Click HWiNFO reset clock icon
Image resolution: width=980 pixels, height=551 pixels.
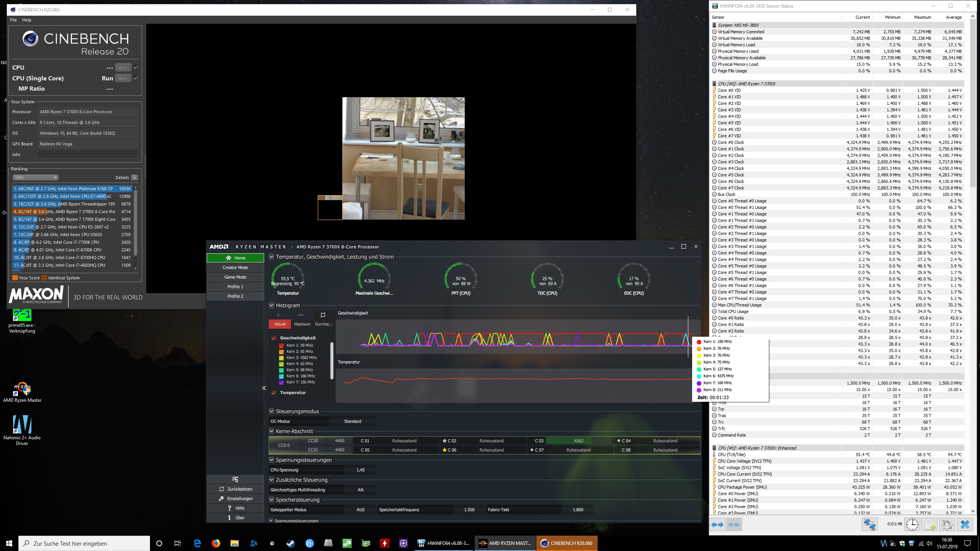(x=912, y=524)
